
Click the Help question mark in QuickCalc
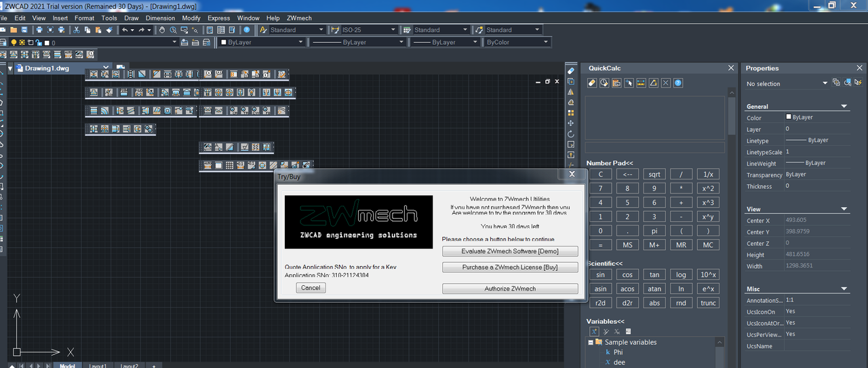tap(678, 83)
